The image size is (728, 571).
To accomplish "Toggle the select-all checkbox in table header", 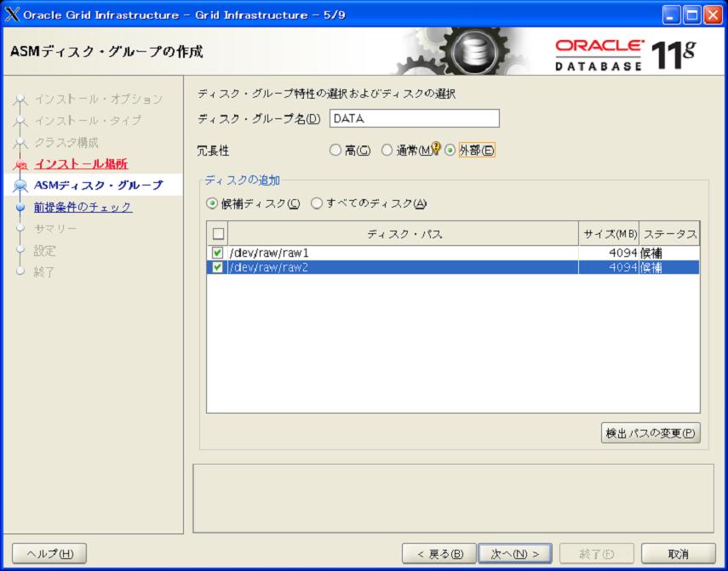I will point(218,233).
